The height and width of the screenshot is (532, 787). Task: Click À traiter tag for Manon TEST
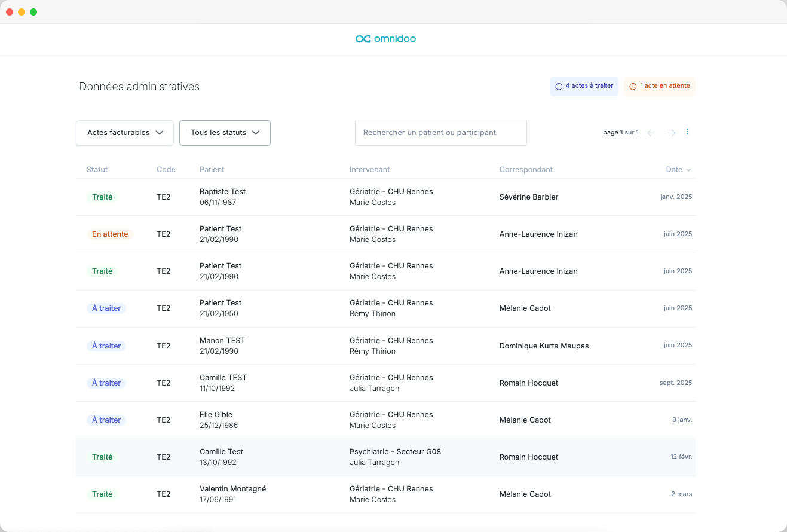pos(106,346)
